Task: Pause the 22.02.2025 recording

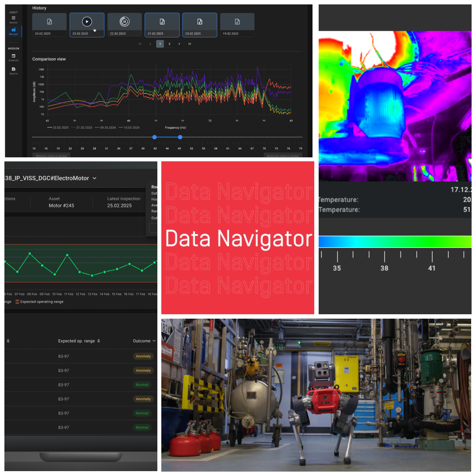Action: click(124, 21)
